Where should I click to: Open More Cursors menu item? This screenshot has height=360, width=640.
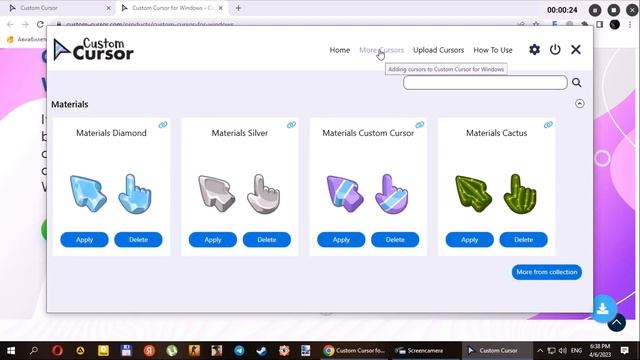coord(381,50)
